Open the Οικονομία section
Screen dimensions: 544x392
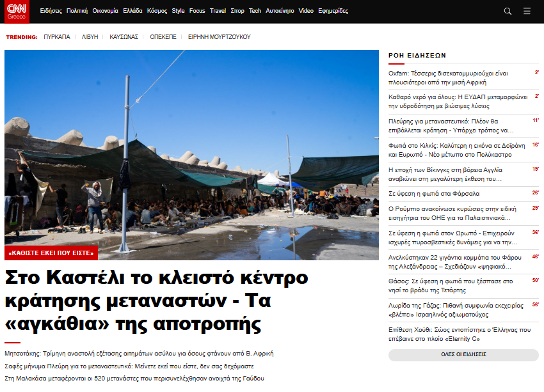[105, 11]
